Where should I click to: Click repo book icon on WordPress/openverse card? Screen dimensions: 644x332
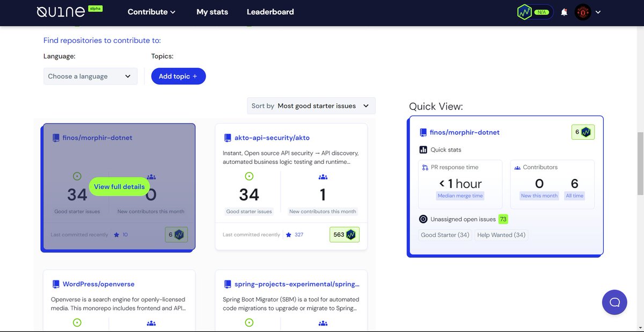(x=56, y=284)
